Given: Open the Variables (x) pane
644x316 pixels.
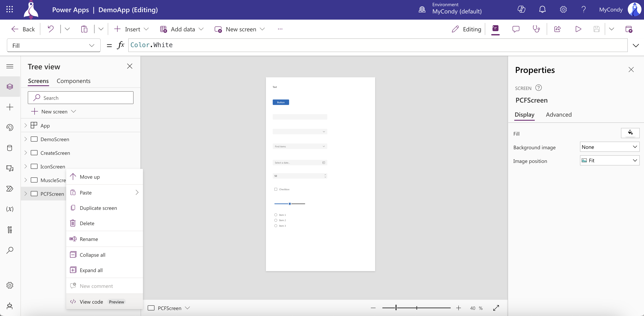Looking at the screenshot, I should pos(10,209).
